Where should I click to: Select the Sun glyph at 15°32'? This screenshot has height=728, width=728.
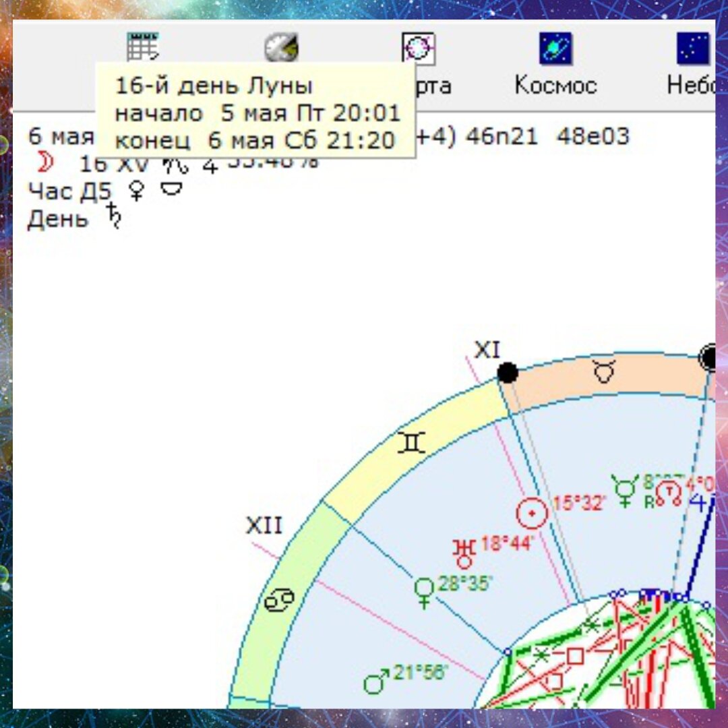point(532,513)
